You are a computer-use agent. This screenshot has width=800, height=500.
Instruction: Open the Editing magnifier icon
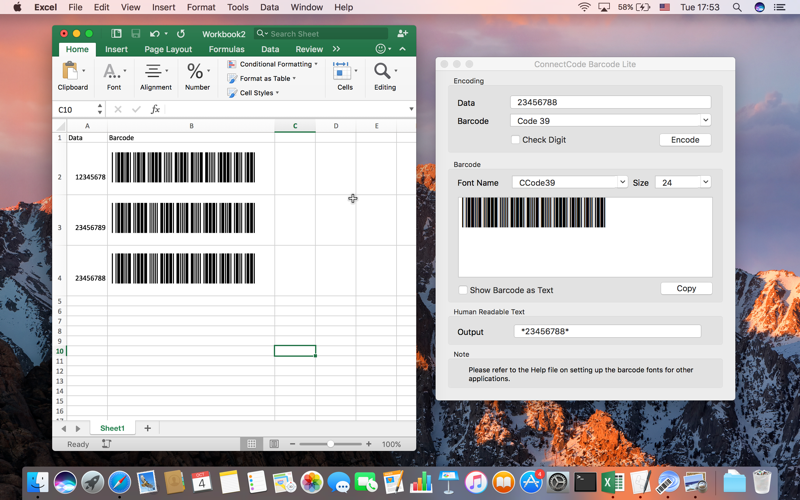(x=382, y=71)
